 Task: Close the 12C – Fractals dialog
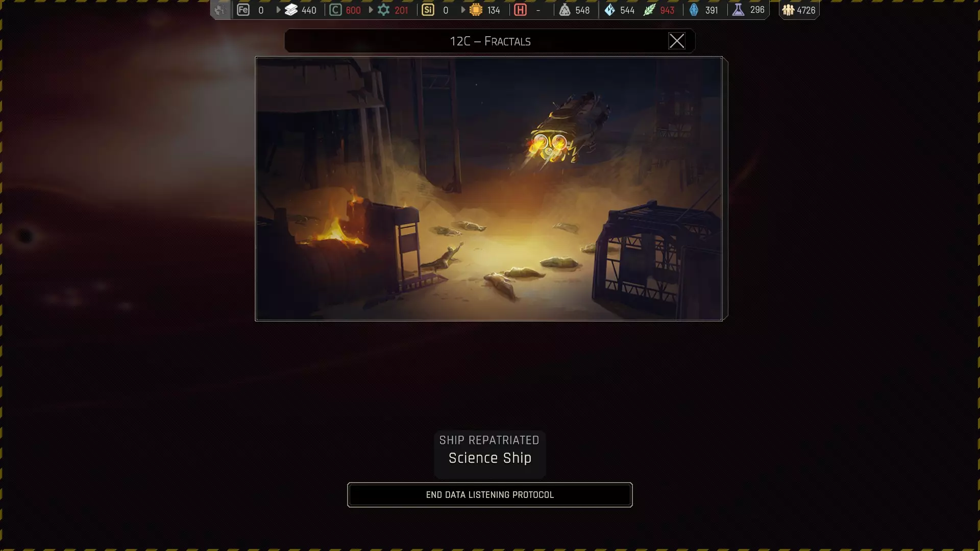pos(676,41)
